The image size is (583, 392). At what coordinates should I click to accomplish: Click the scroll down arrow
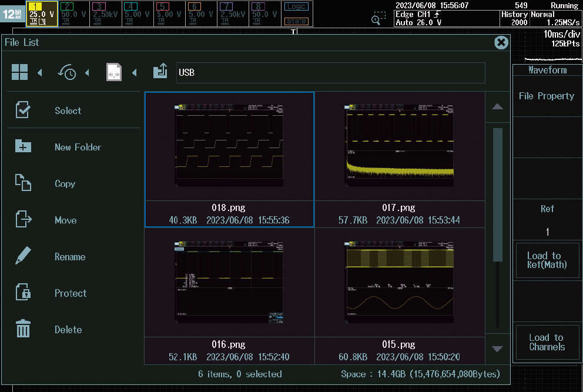pos(497,349)
